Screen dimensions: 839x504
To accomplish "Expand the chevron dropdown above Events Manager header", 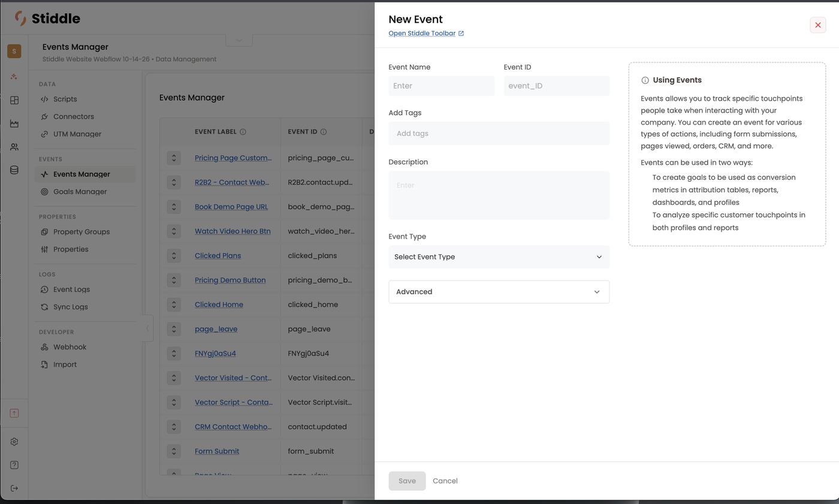I will click(x=239, y=40).
